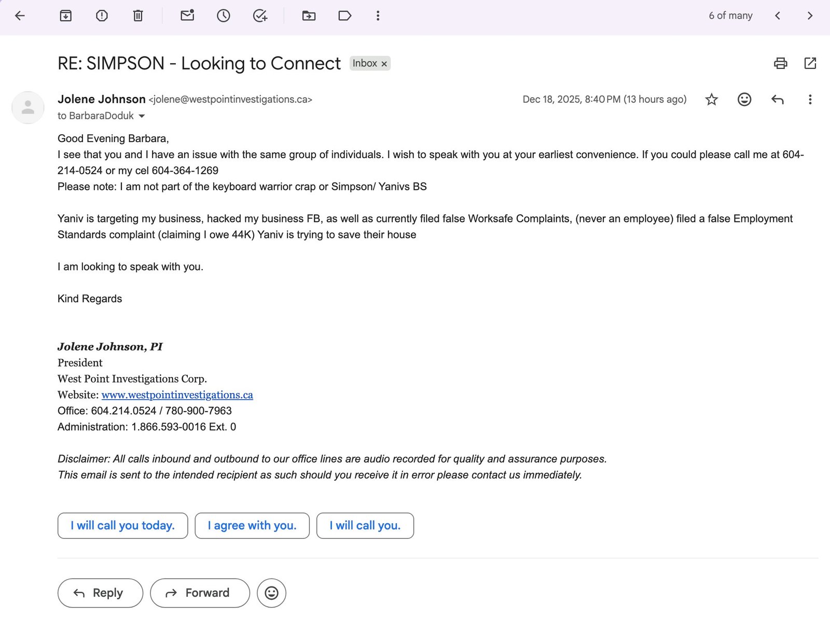830x644 pixels.
Task: Expand recipient details next to BarbaraDoduk
Action: (x=142, y=116)
